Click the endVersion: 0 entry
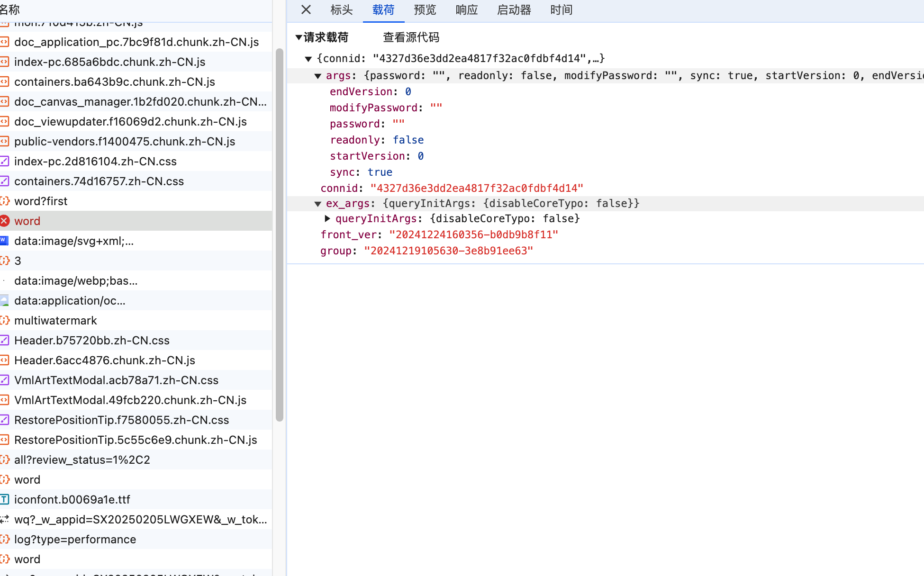This screenshot has width=924, height=576. (x=371, y=92)
